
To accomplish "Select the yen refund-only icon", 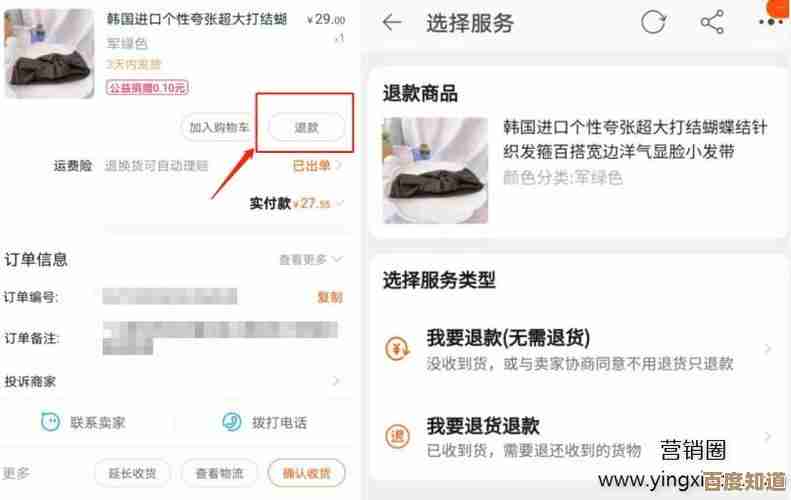I will (x=398, y=349).
